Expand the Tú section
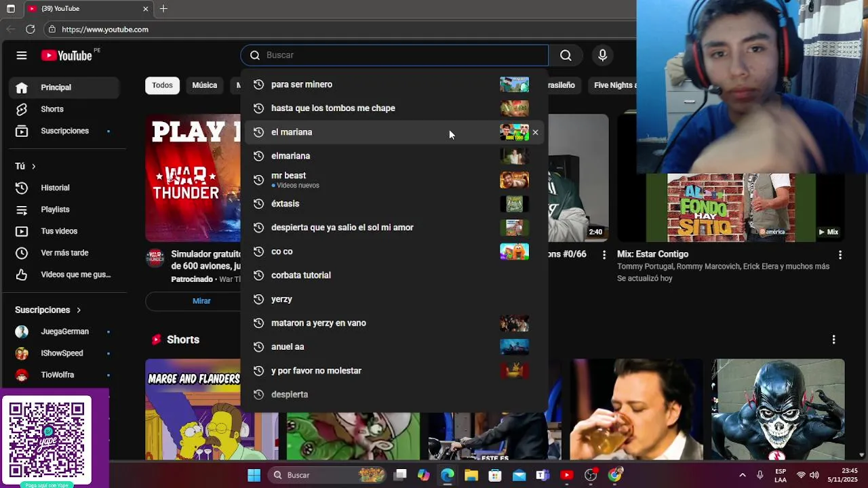Screen dimensions: 868x488 [25, 166]
